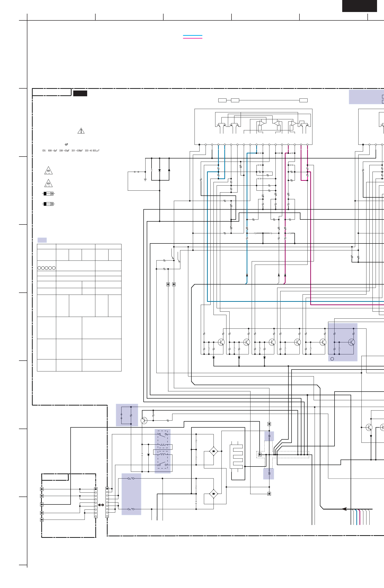384x588 pixels.
Task: Click the lower black-banded component legend symbol
Action: [49, 204]
